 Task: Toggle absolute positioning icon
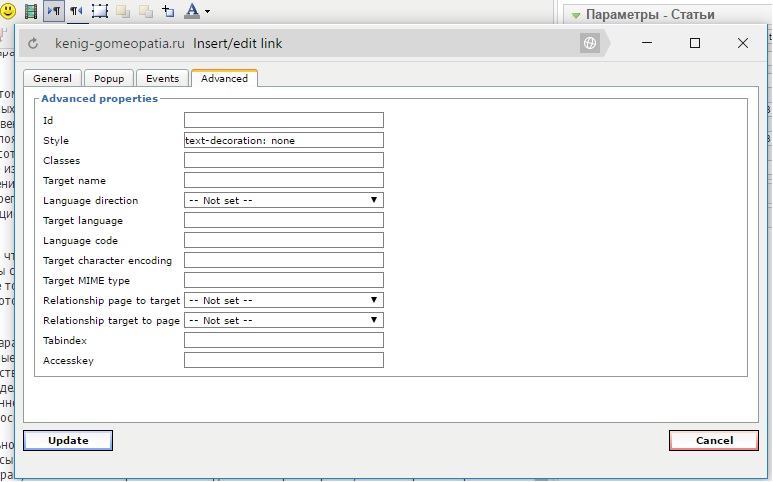168,11
